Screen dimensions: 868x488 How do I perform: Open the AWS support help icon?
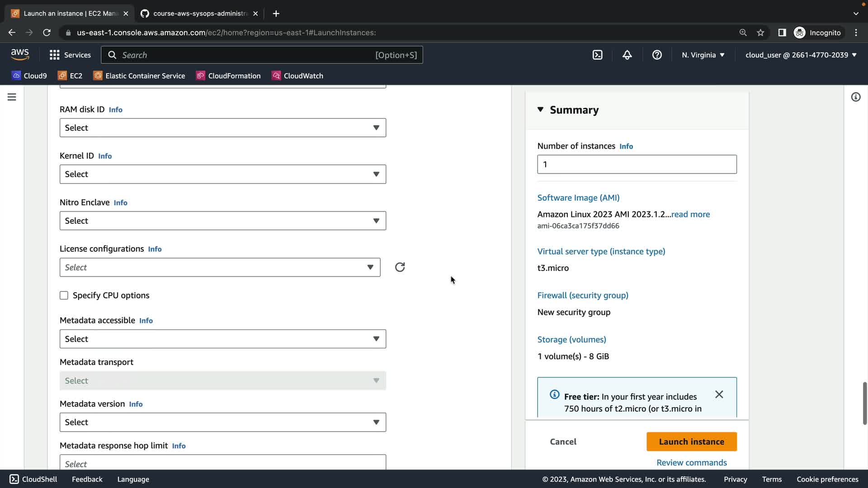(x=657, y=55)
